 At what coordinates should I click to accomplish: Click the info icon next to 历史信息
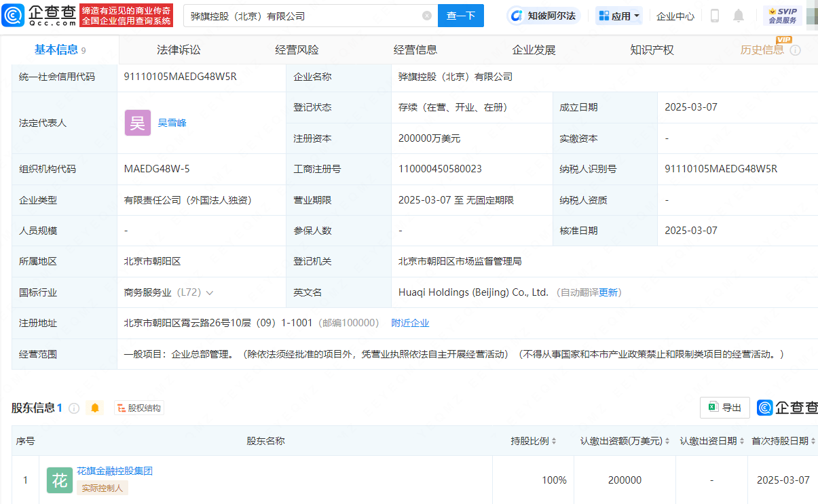[796, 50]
